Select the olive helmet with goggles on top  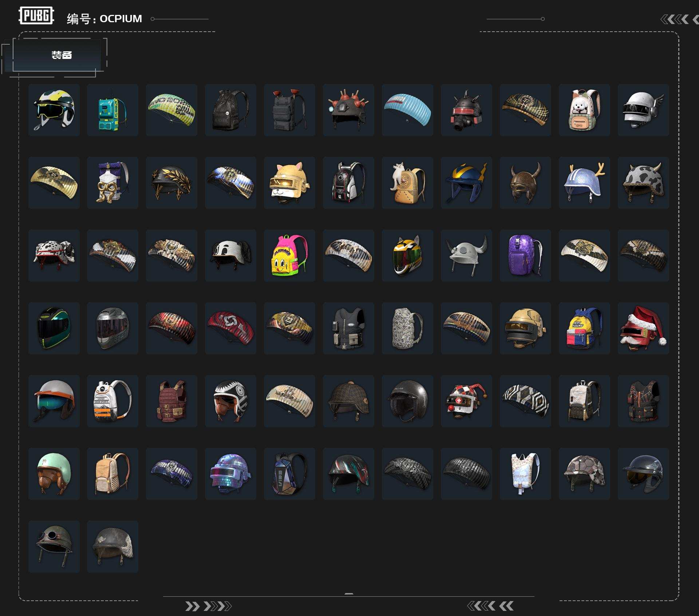coord(54,547)
